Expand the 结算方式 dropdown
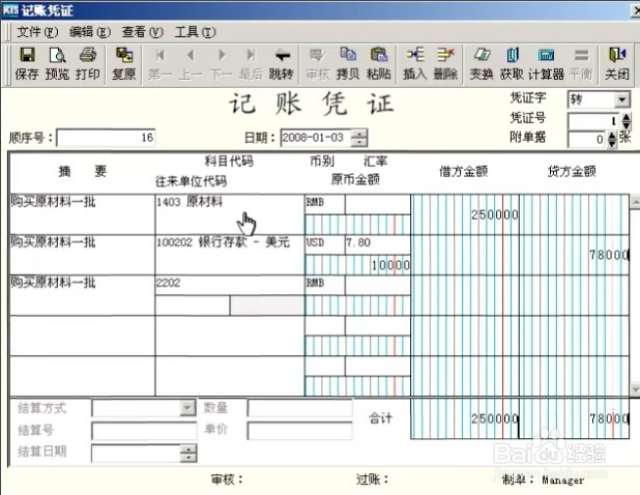 coord(188,408)
